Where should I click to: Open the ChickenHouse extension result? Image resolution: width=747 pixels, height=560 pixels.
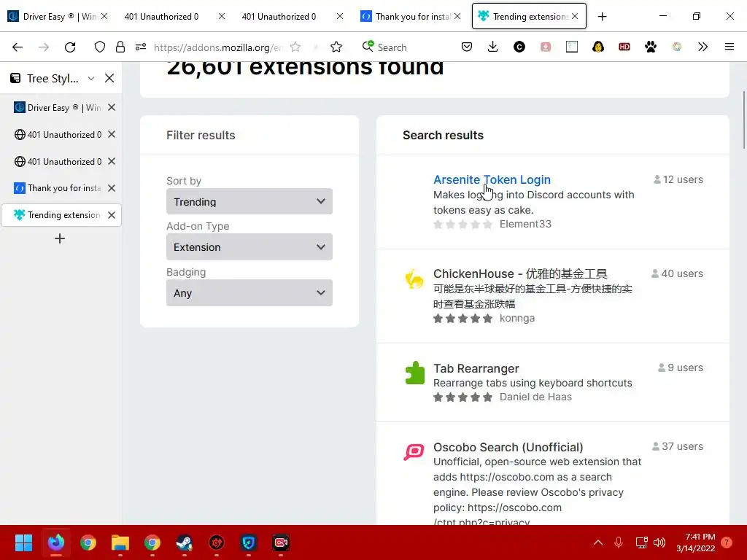click(520, 274)
